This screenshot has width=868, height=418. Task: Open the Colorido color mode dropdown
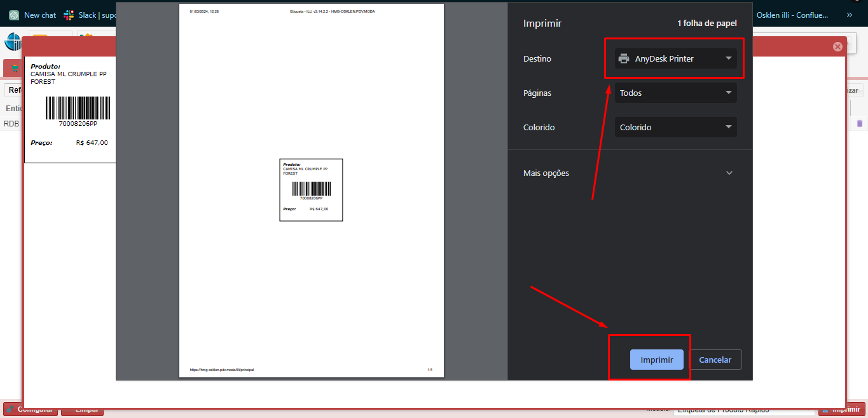pos(675,128)
